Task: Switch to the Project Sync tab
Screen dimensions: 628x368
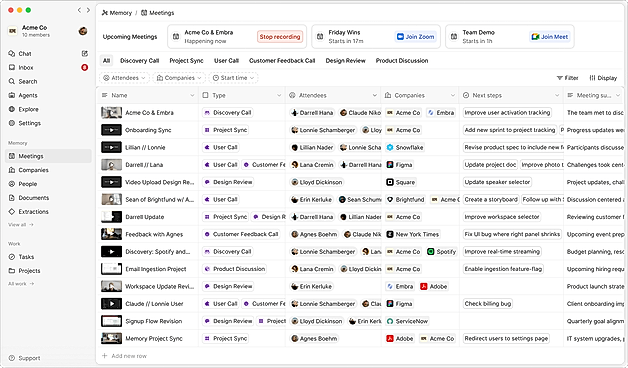Action: [x=186, y=60]
